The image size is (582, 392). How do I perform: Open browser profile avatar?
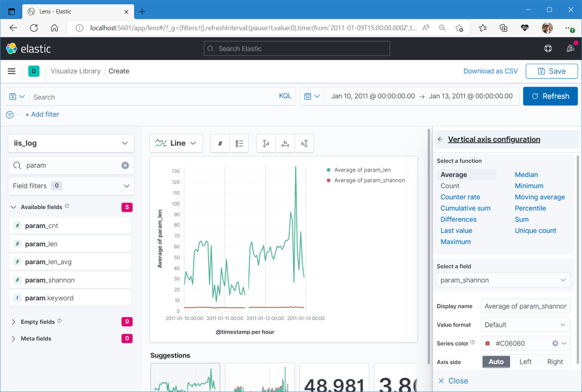point(547,28)
